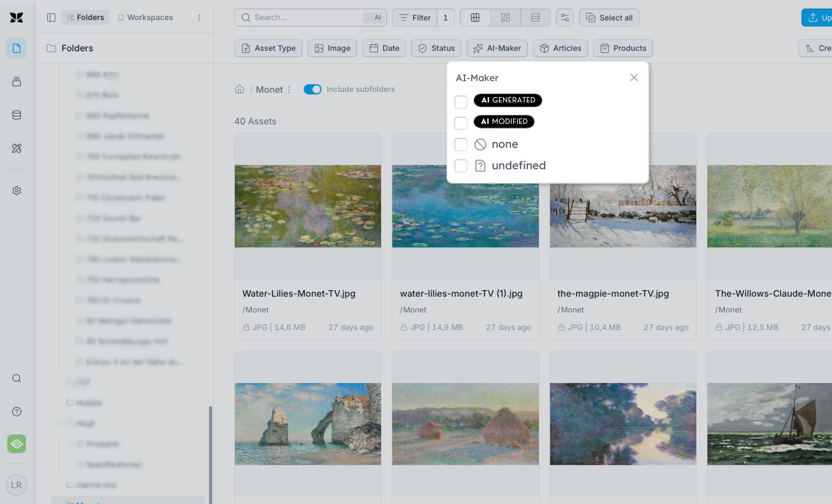832x504 pixels.
Task: Open the Status filter dropdown
Action: (x=436, y=48)
